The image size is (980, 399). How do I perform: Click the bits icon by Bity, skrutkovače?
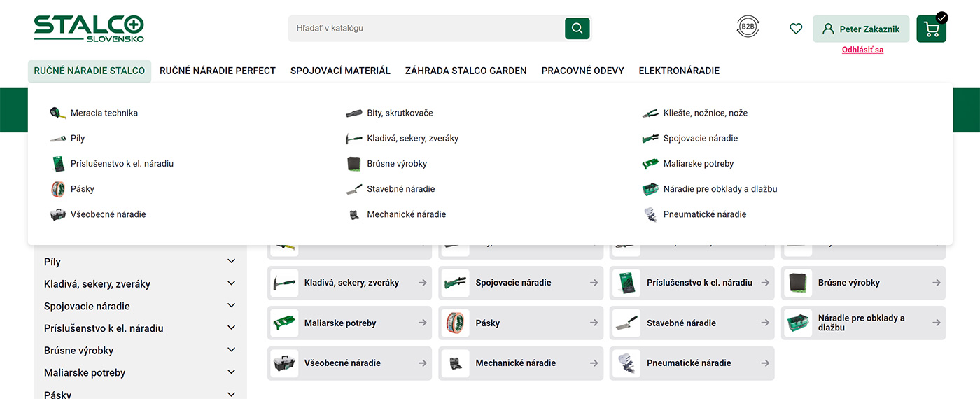tap(354, 113)
